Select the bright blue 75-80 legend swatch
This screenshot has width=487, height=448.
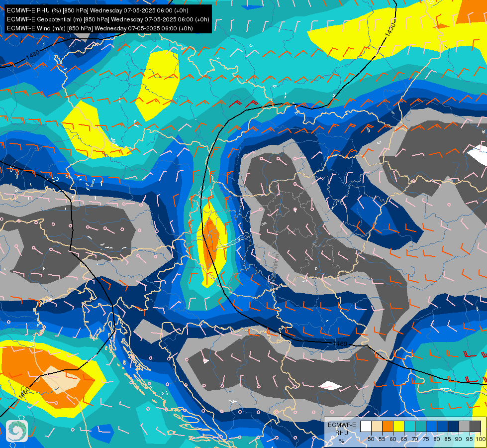[432, 426]
